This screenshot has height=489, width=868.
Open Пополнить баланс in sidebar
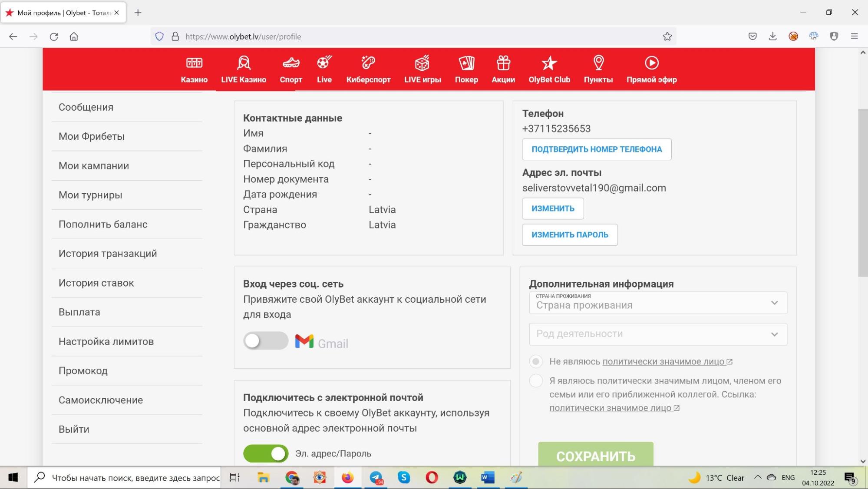(127, 225)
